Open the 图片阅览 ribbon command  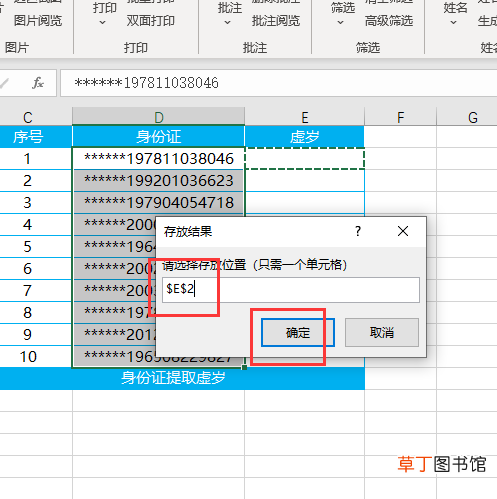click(38, 21)
